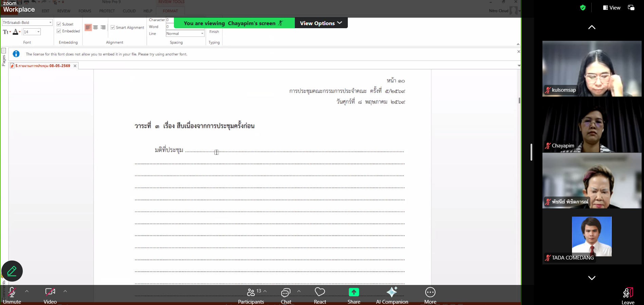Click the green Share screen icon
The height and width of the screenshot is (305, 644).
point(354,292)
